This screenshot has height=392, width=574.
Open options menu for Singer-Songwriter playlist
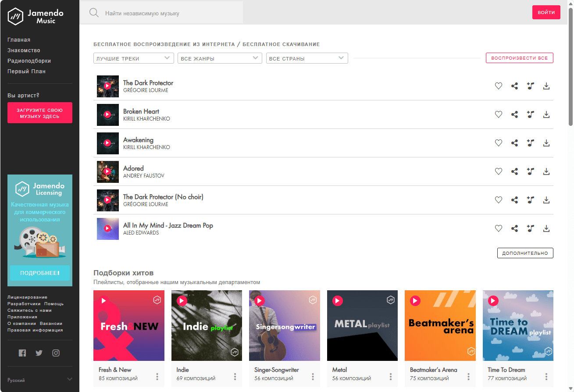tap(313, 377)
